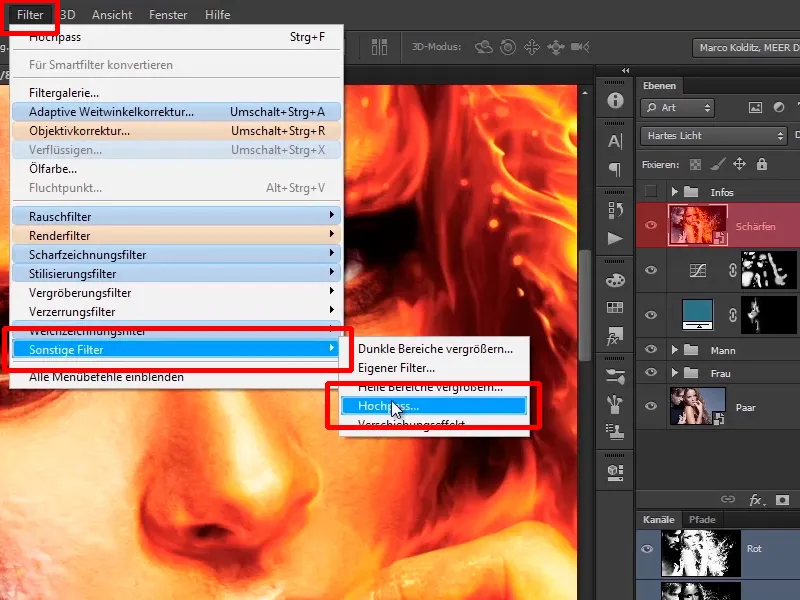Link layers chain icon at panel bottom

click(728, 499)
